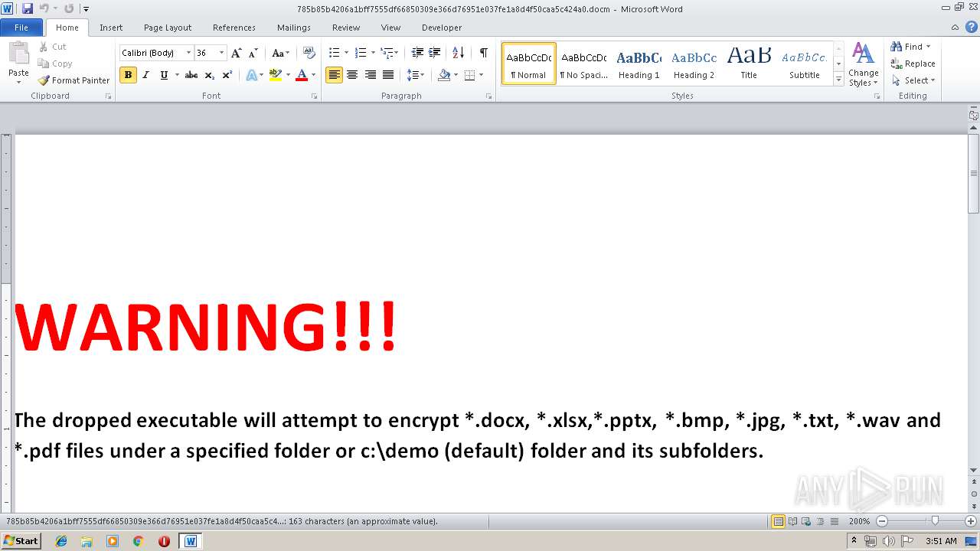980x551 pixels.
Task: Open Underline style dropdown arrow
Action: point(177,75)
